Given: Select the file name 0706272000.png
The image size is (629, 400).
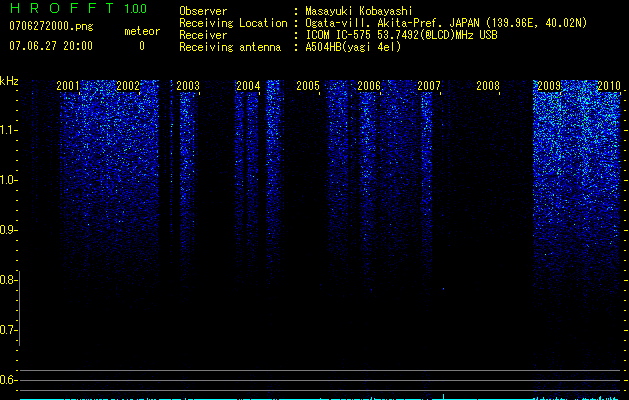Looking at the screenshot, I should pyautogui.click(x=51, y=26).
